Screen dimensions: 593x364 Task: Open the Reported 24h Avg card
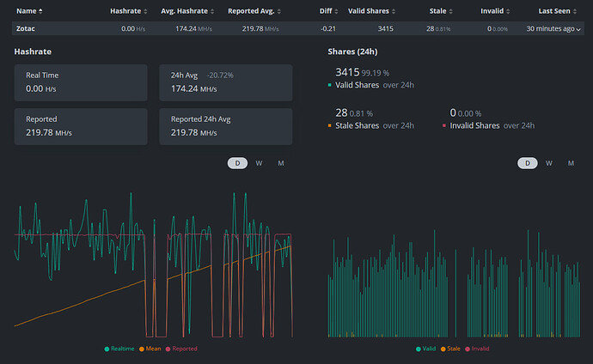pos(226,126)
